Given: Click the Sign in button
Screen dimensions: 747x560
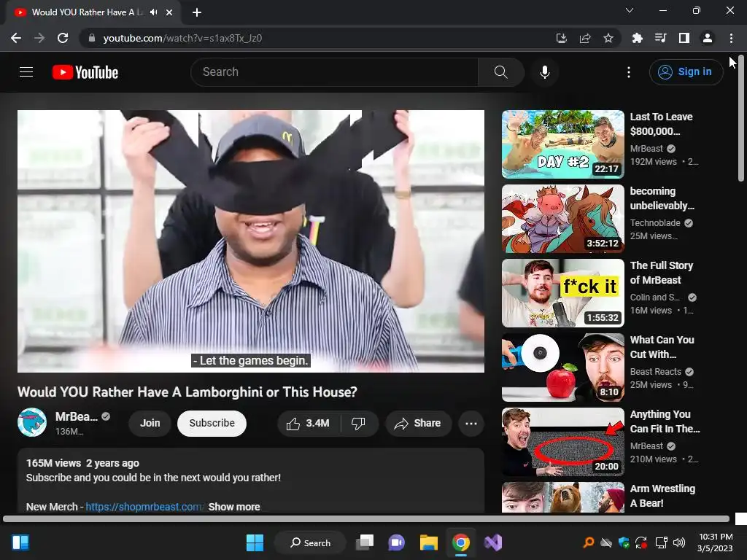Looking at the screenshot, I should [686, 72].
